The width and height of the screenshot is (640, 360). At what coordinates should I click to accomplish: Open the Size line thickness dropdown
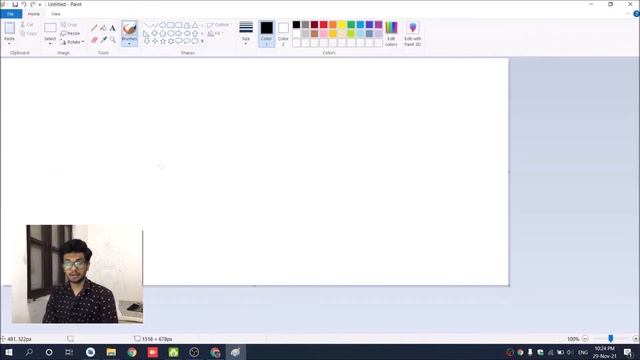pos(246,33)
